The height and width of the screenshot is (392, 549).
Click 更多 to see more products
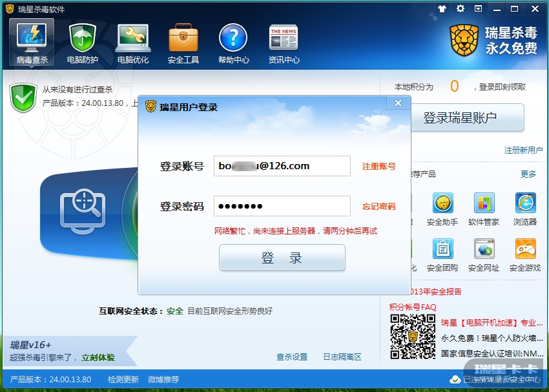pos(528,174)
